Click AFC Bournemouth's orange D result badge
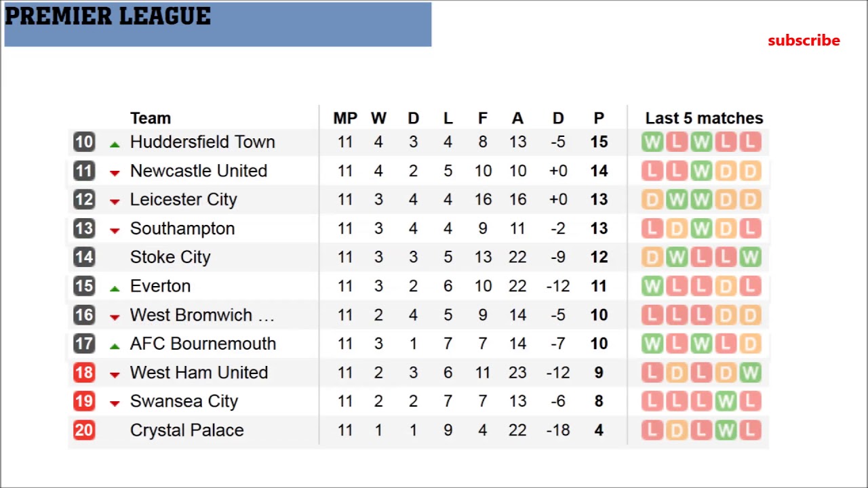868x488 pixels. (750, 344)
